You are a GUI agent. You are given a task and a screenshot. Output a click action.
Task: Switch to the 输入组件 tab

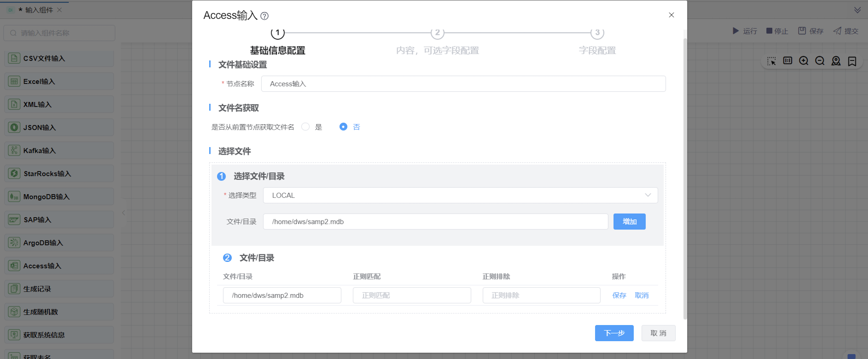pyautogui.click(x=39, y=10)
